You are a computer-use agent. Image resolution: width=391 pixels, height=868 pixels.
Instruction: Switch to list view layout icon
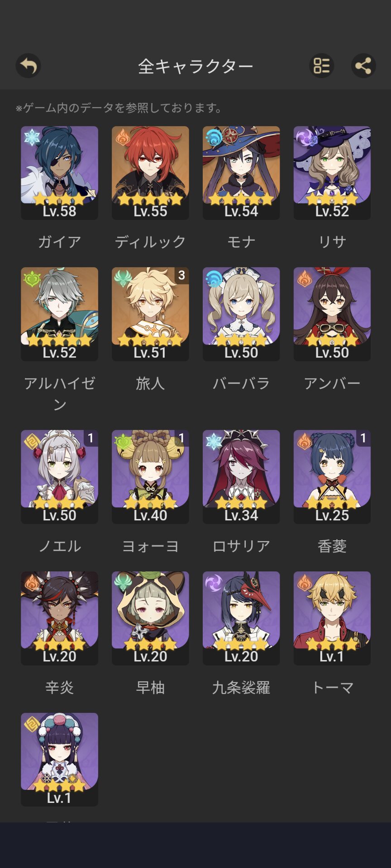(322, 66)
